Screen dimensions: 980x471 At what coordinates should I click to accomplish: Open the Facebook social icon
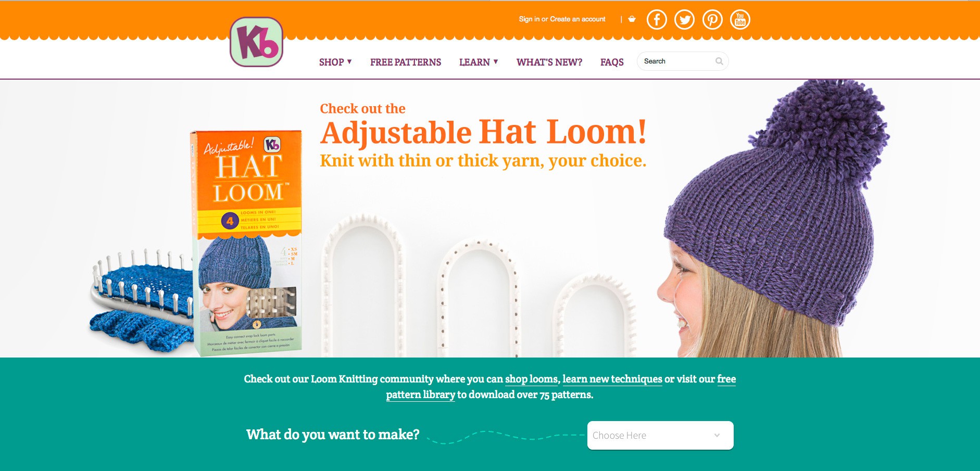(657, 20)
